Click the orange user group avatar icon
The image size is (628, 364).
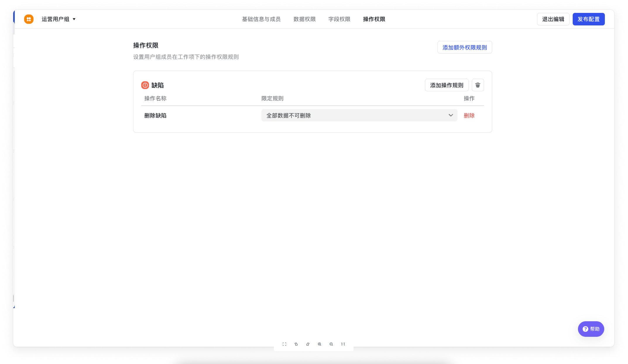[29, 19]
